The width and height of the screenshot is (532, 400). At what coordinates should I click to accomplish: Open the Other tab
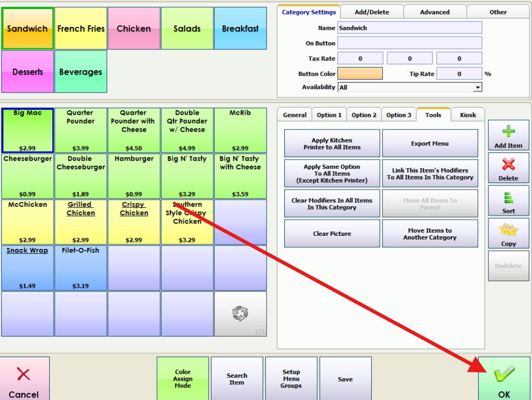pos(497,12)
